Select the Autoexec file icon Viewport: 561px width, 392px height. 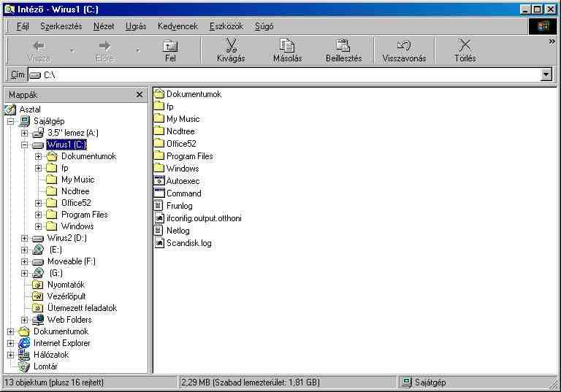160,181
